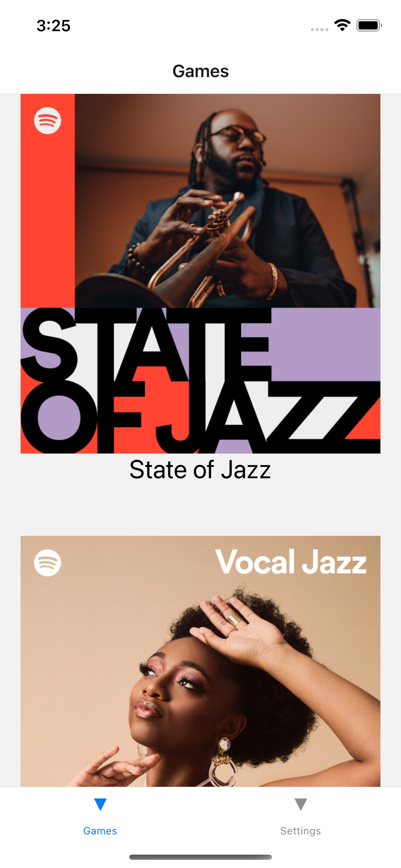Tap the cellular signal dots indicator
Screen dimensions: 401x868
coord(319,30)
